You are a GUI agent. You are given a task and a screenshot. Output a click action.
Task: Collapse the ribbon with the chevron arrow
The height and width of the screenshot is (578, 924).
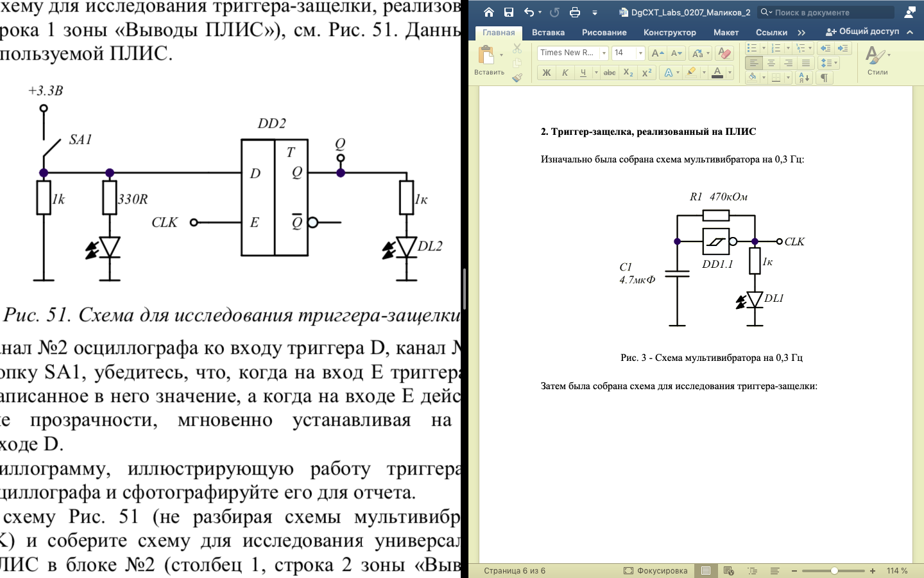pos(910,32)
